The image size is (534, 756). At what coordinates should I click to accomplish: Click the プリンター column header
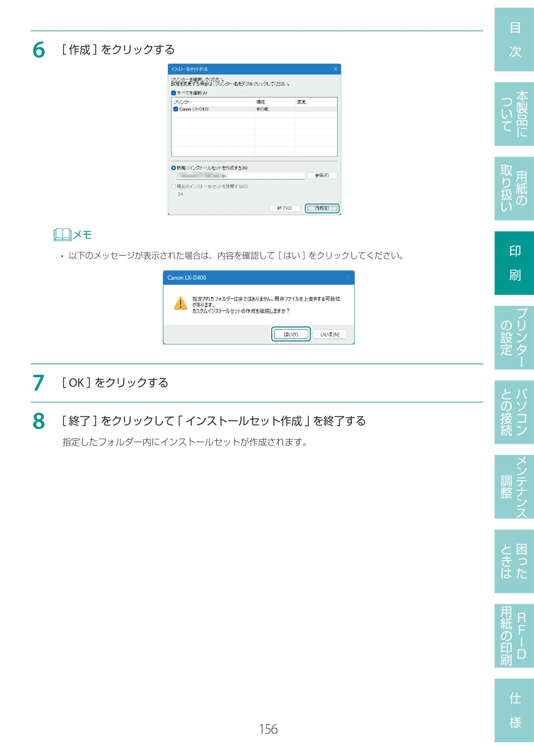pyautogui.click(x=213, y=102)
